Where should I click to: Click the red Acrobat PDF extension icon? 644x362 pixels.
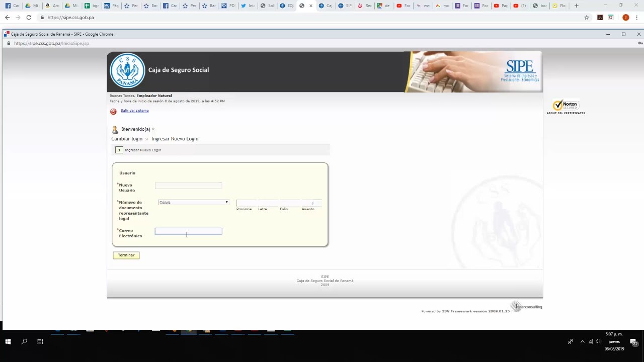click(600, 17)
